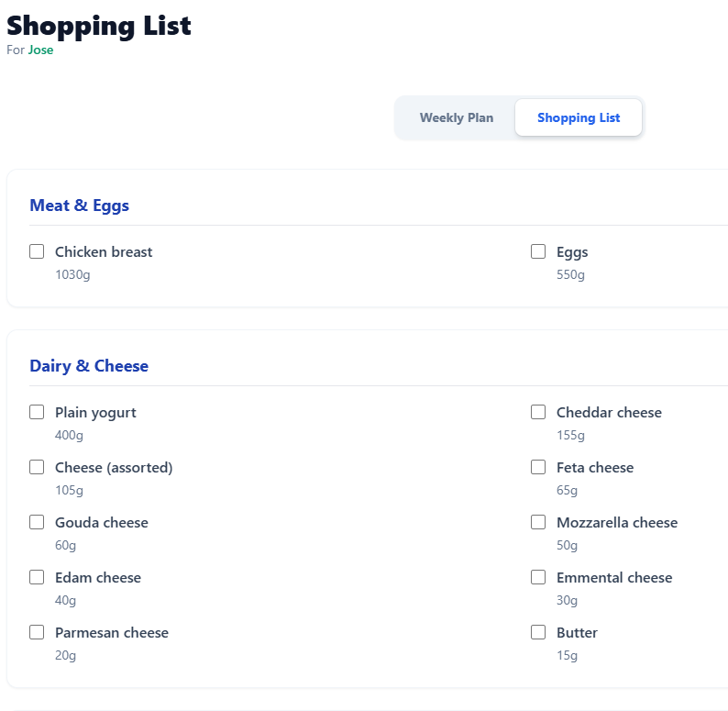This screenshot has height=711, width=728.
Task: Check off Butter
Action: 538,633
